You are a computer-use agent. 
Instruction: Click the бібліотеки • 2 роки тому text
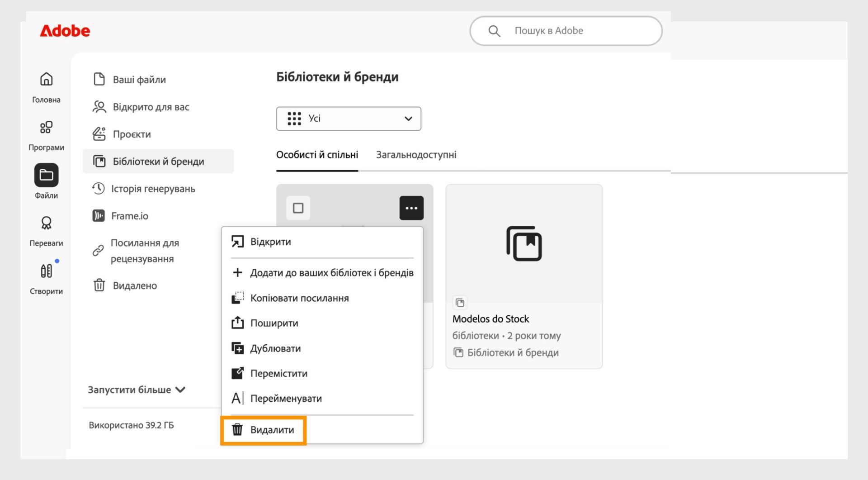(506, 336)
